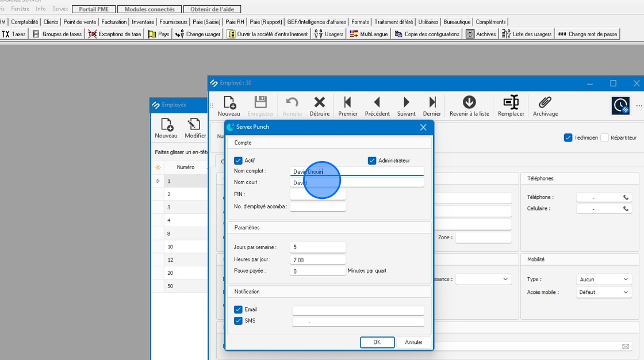Enable the Répartiteur checkbox
This screenshot has height=360, width=644.
point(605,138)
